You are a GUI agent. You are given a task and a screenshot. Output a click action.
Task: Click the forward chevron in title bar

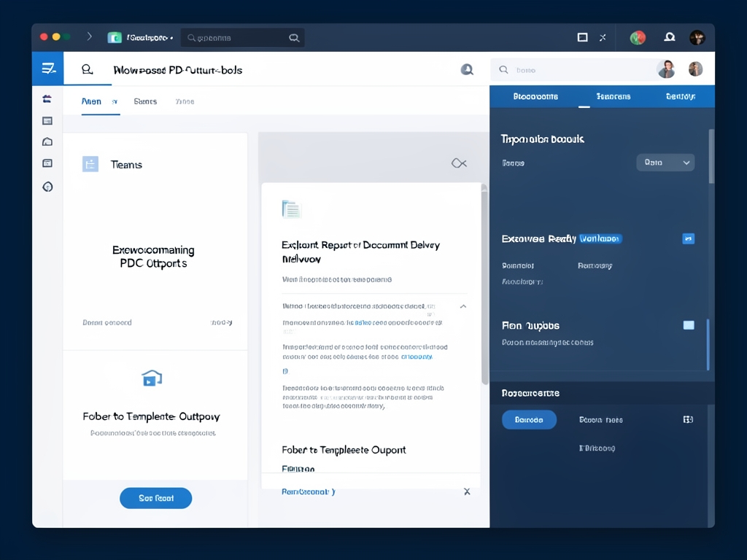click(x=89, y=36)
